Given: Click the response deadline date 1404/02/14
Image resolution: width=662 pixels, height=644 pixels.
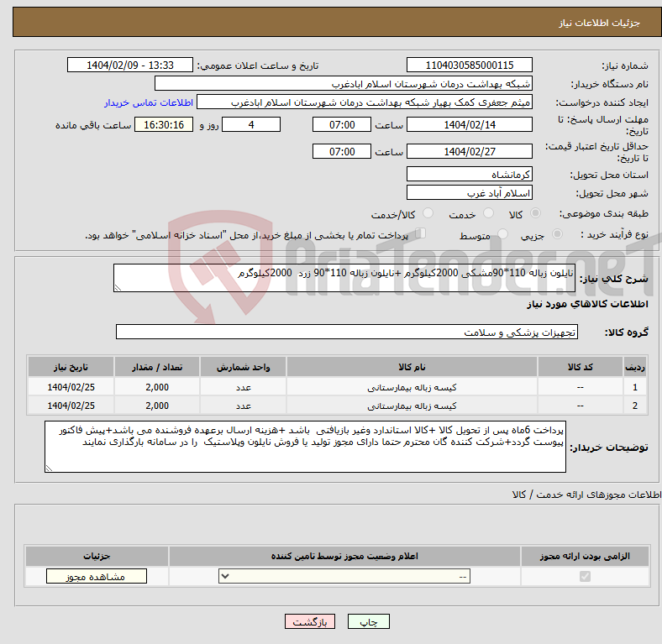Looking at the screenshot, I should point(469,124).
